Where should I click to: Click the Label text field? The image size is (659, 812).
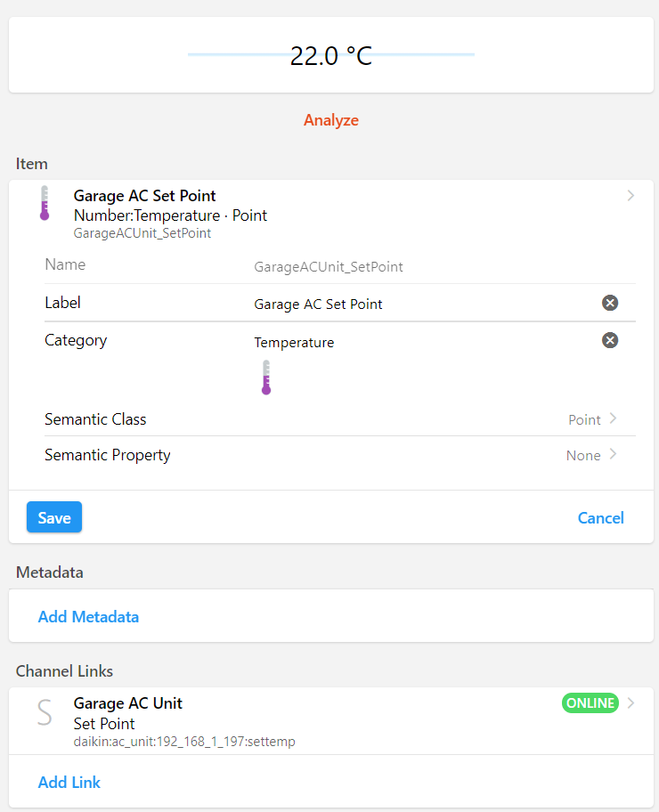(x=419, y=304)
